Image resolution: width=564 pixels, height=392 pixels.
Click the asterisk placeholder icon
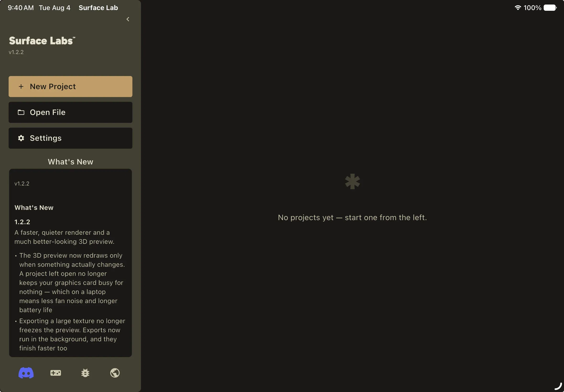352,181
